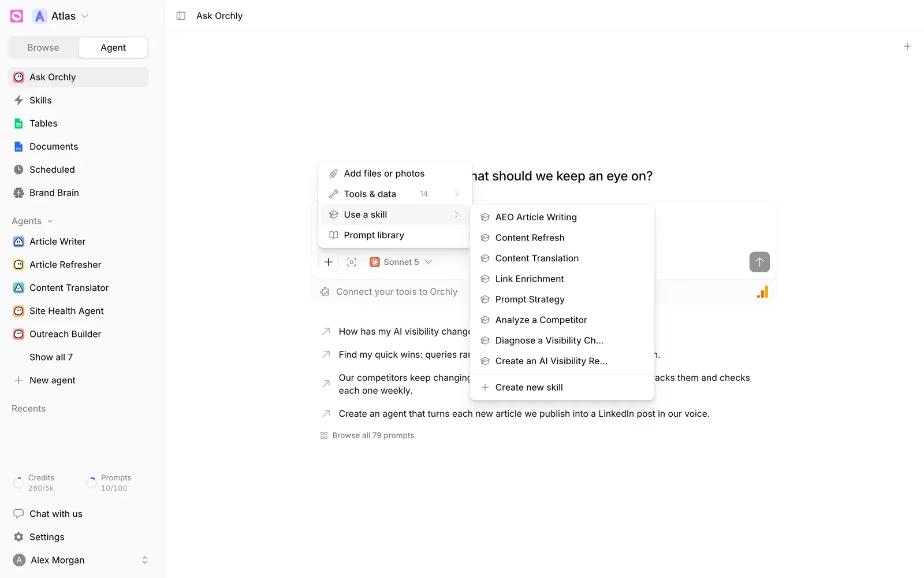Click the plus attach button in the prompt box
The height and width of the screenshot is (578, 924).
click(x=329, y=262)
